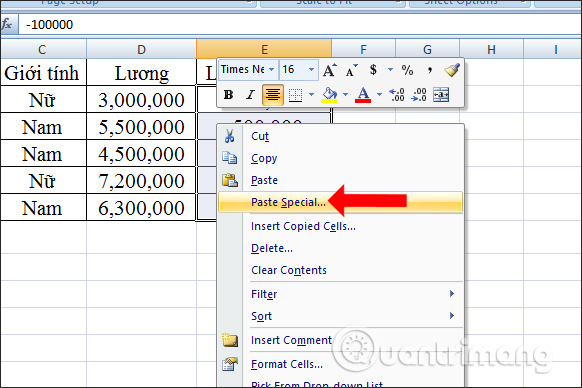Toggle bold formatting in mini toolbar
Viewport: 582px width, 388px height.
tap(228, 95)
